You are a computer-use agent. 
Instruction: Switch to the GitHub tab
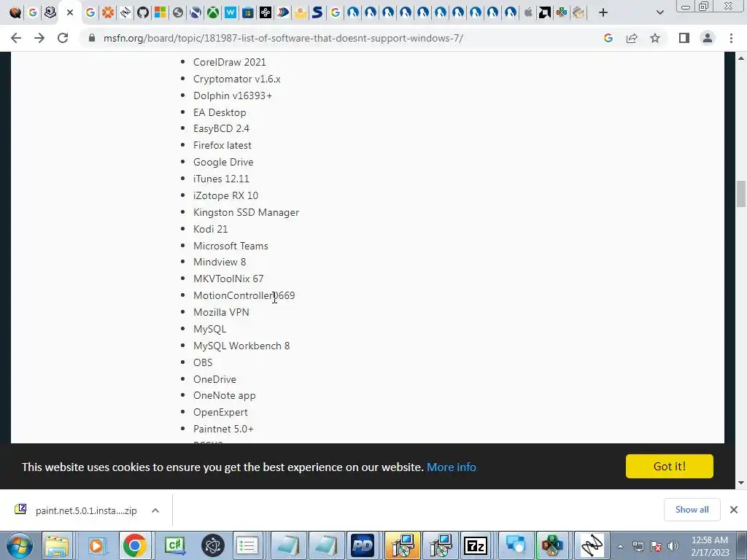point(142,12)
